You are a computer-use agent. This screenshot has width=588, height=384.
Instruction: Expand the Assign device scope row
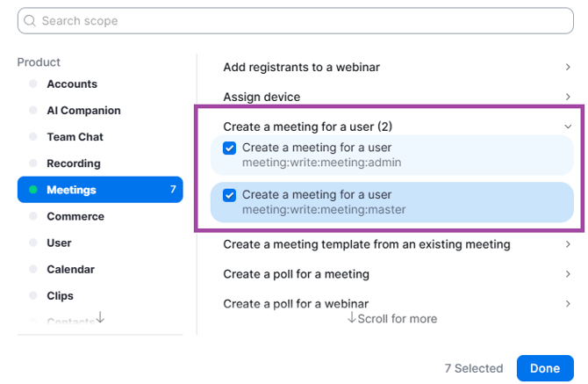pyautogui.click(x=568, y=97)
